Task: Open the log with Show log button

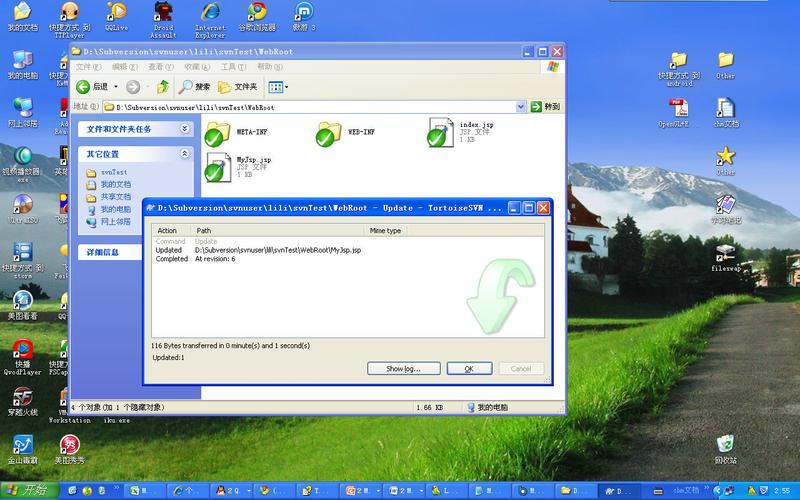Action: [x=403, y=369]
